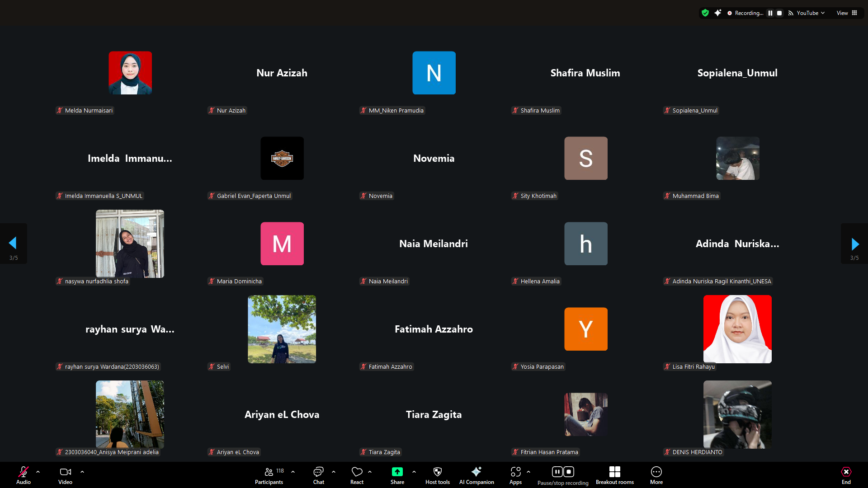Click the React heart icon
Image resolution: width=868 pixels, height=488 pixels.
pos(357,472)
